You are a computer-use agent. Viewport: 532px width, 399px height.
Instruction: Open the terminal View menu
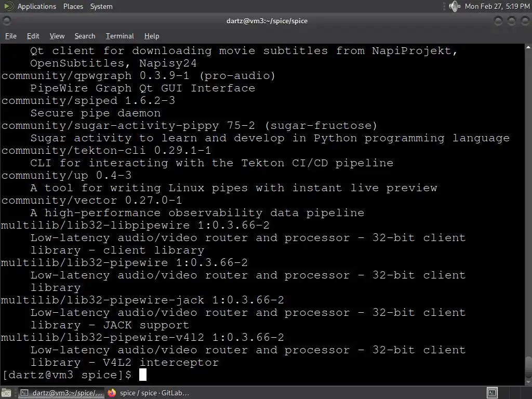click(57, 36)
